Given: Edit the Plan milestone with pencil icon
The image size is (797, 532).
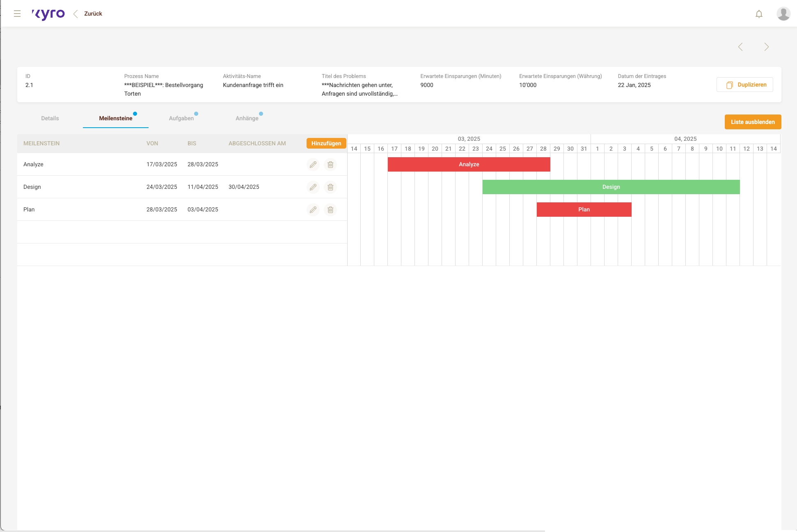Looking at the screenshot, I should [313, 210].
